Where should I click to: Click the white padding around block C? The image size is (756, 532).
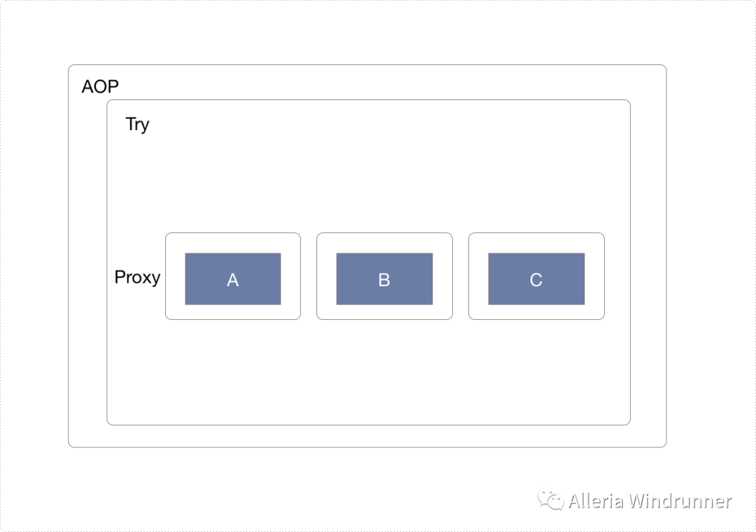tap(536, 242)
